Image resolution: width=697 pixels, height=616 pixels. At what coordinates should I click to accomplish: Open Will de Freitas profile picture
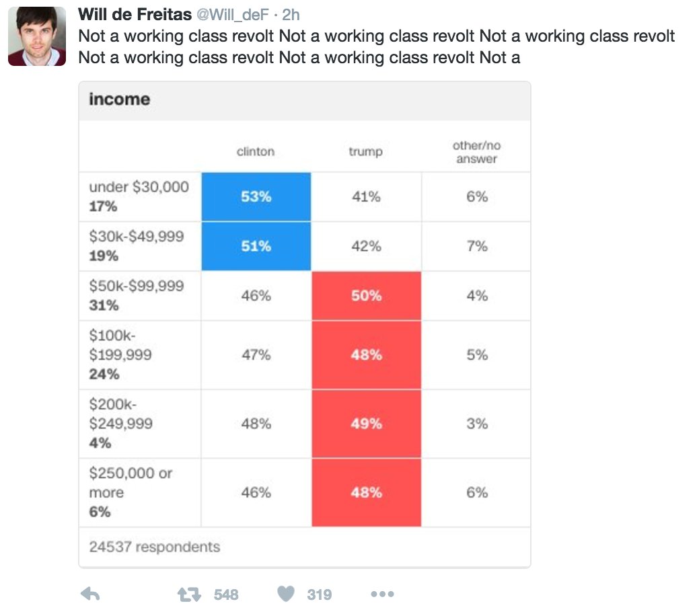click(37, 37)
